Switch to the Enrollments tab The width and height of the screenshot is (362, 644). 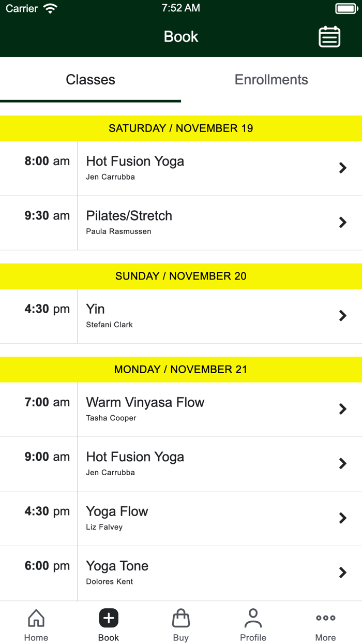[271, 79]
